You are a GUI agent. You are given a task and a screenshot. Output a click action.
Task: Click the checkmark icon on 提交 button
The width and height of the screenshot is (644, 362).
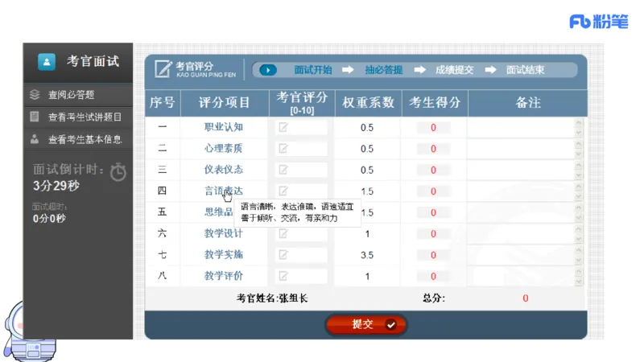[x=390, y=325]
